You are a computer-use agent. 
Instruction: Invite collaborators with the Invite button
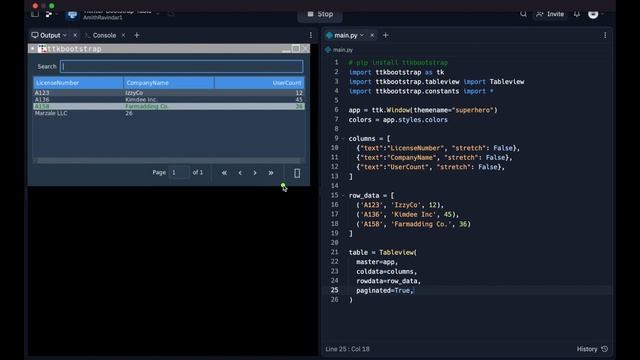(x=550, y=14)
